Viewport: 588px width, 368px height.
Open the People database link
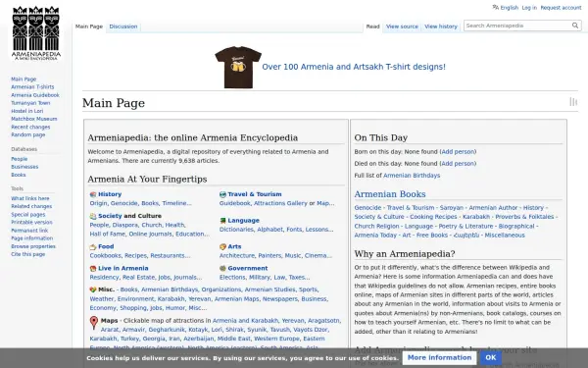pos(20,159)
